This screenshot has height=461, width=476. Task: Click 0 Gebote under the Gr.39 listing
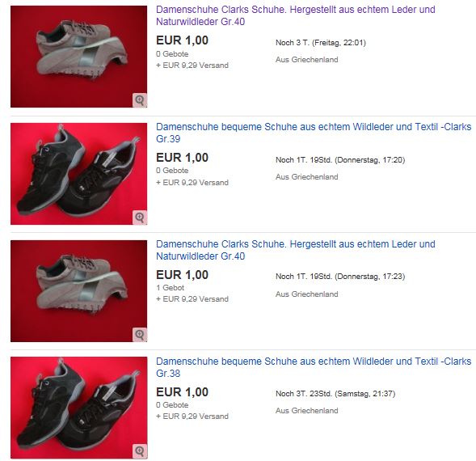click(172, 171)
